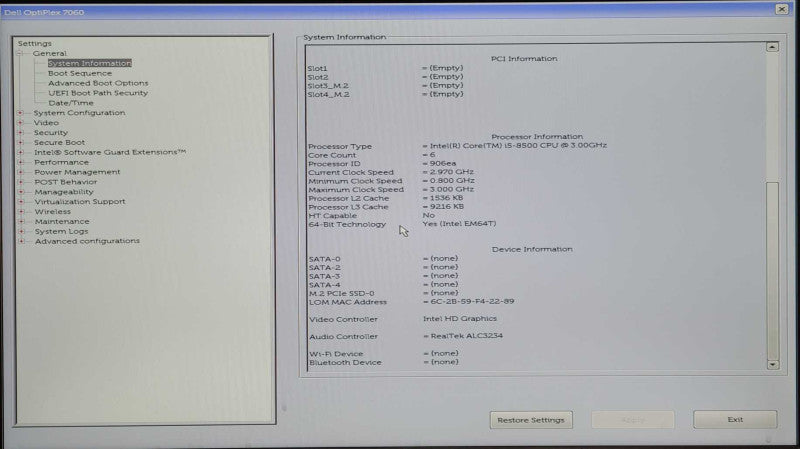
Task: Click the Intel HD Graphics text
Action: [x=460, y=318]
